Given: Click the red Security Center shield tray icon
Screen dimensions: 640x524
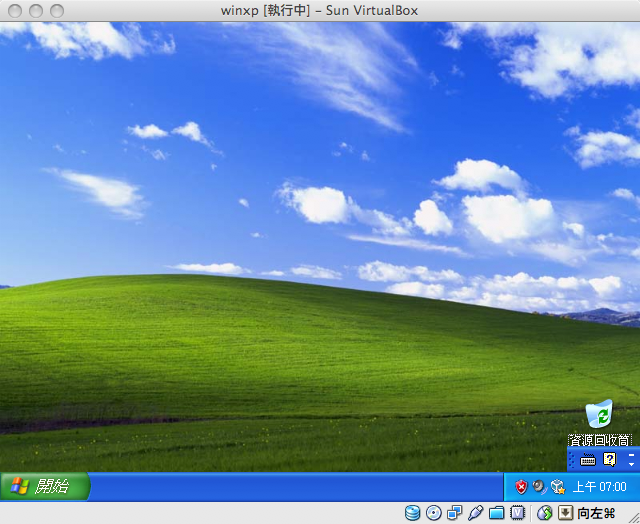Looking at the screenshot, I should tap(521, 486).
